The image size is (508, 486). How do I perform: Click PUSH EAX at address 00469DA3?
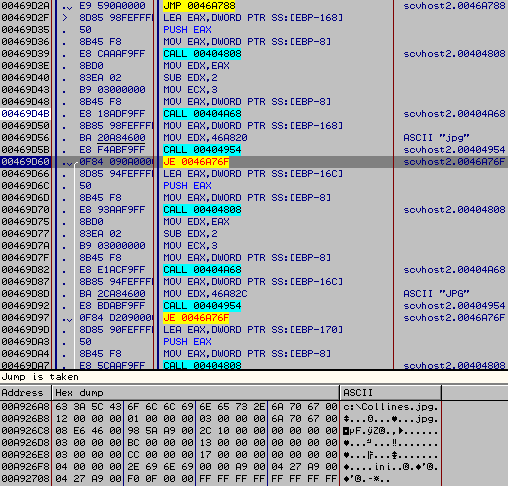pyautogui.click(x=187, y=342)
